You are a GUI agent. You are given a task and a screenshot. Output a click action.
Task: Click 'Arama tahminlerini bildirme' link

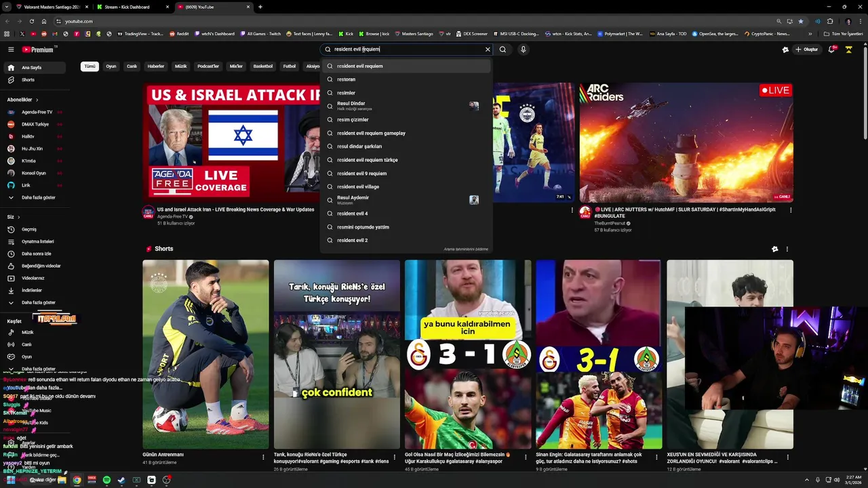466,249
